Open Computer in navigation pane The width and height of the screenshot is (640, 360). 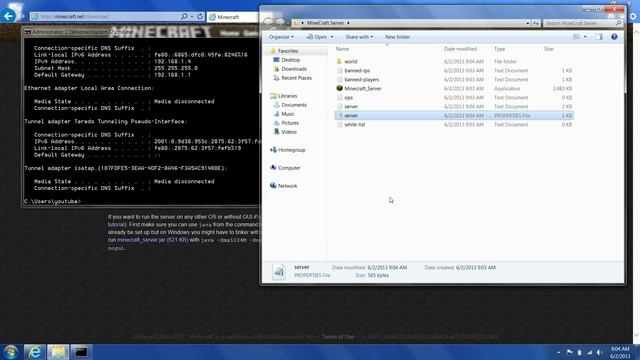[289, 168]
